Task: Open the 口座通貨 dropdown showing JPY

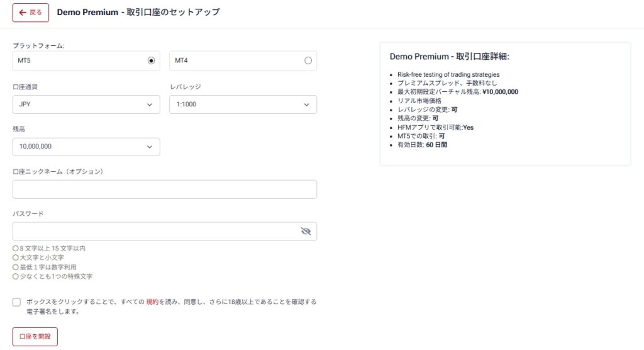Action: tap(86, 104)
